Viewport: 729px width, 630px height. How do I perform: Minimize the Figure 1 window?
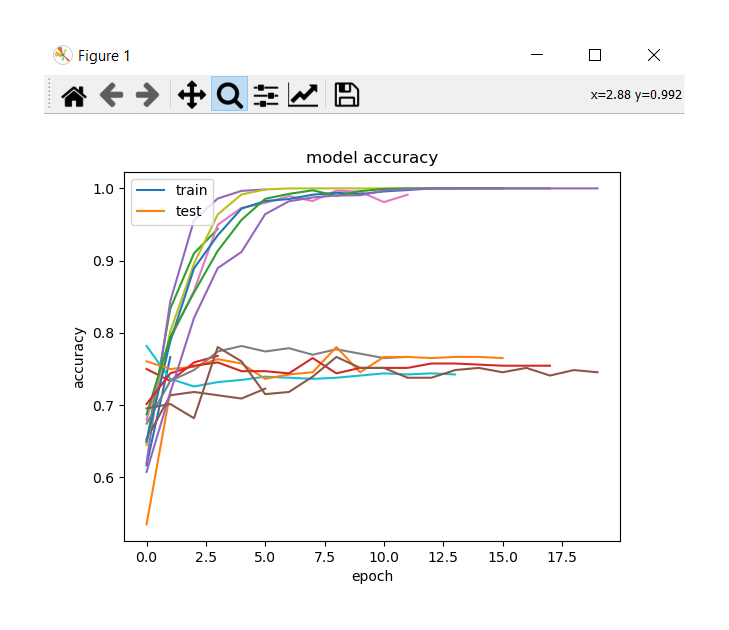[537, 55]
